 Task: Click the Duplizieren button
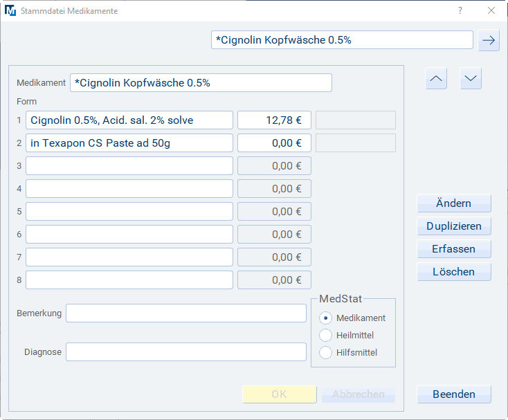[453, 226]
